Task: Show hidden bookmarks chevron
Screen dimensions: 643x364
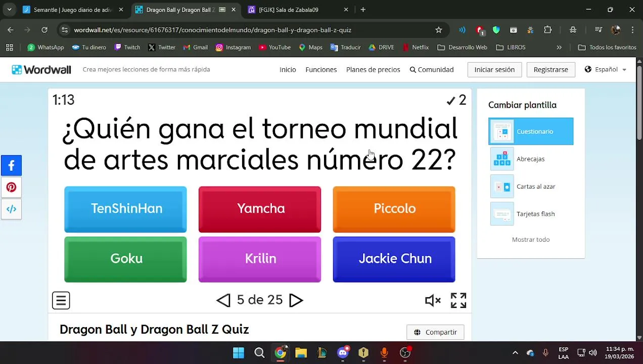Action: point(559,48)
